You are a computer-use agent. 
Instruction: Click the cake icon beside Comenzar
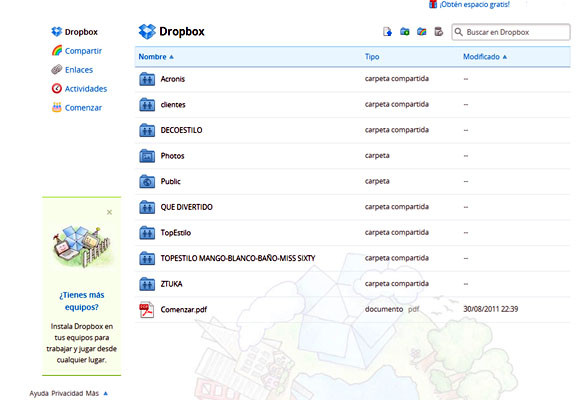(57, 107)
